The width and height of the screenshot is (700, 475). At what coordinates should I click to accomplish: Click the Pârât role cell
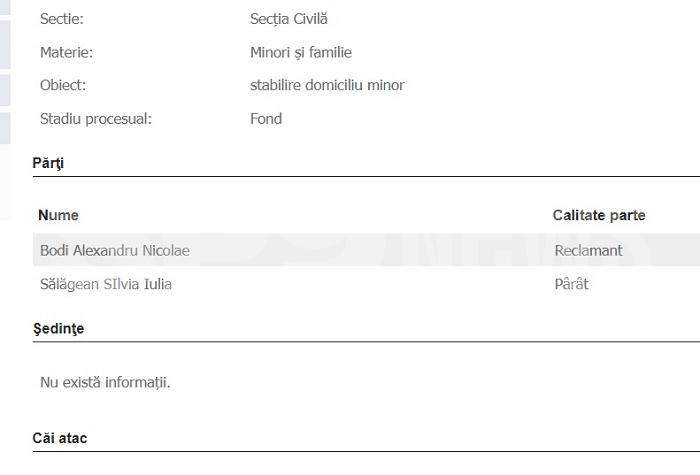tap(571, 284)
